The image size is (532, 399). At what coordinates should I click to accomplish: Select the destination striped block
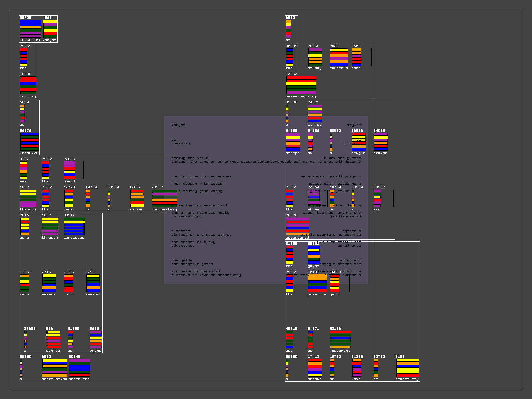tap(55, 368)
